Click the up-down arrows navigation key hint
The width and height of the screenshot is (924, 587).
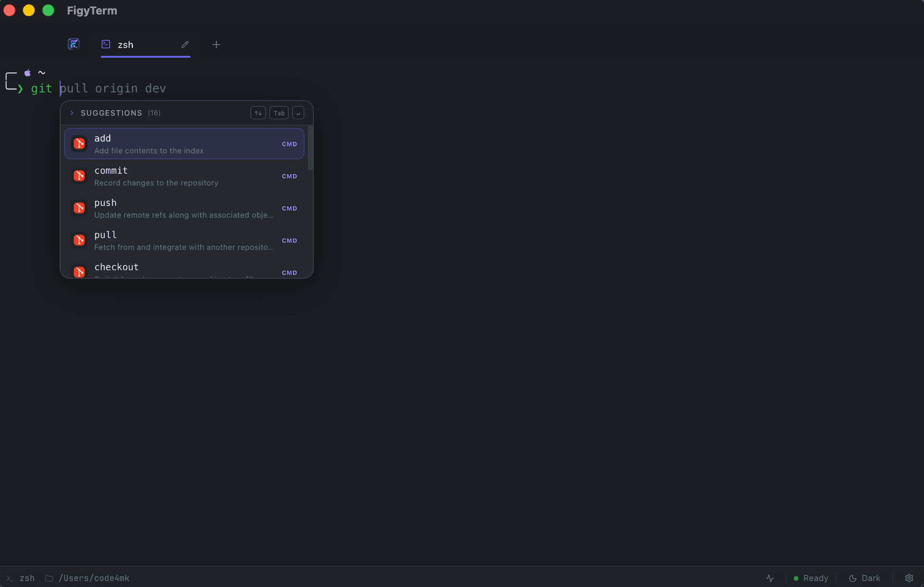click(258, 113)
